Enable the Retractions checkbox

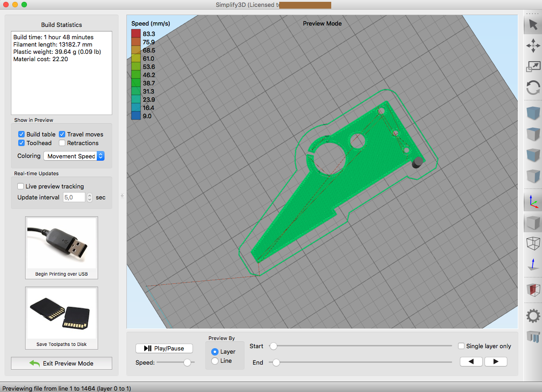coord(62,143)
